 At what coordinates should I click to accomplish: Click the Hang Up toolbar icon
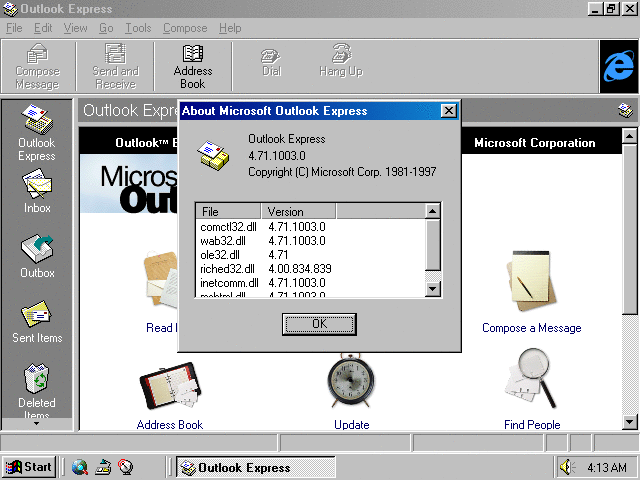(341, 61)
